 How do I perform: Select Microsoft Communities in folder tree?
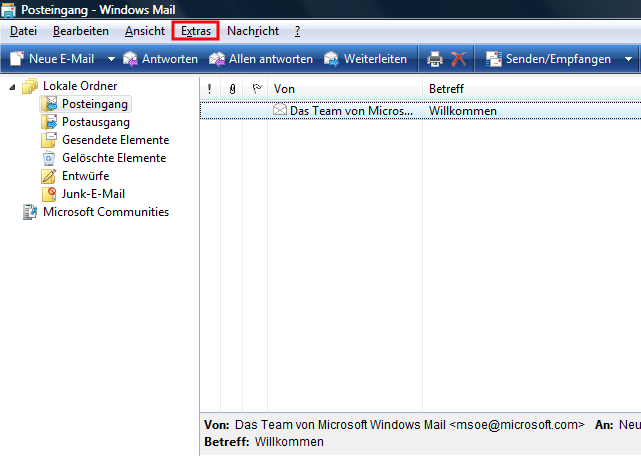[105, 212]
